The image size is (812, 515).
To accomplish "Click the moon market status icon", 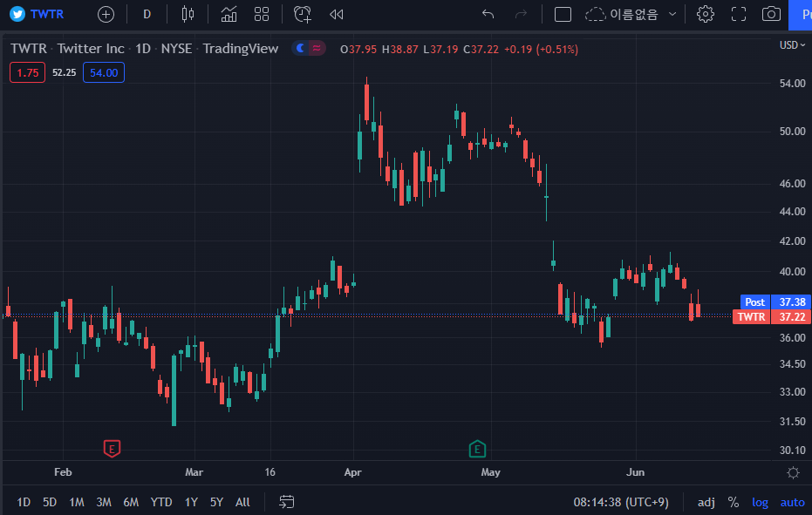I will pos(300,49).
